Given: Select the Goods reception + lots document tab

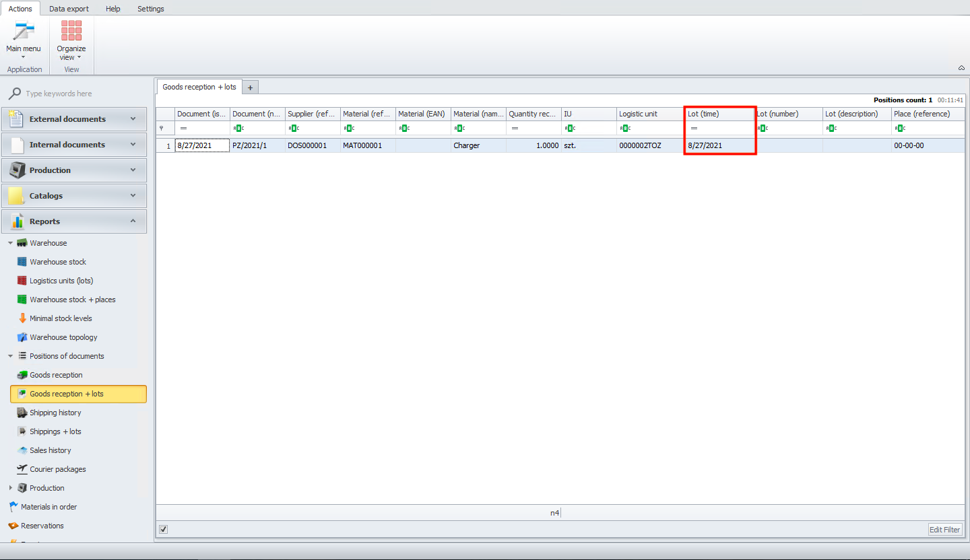Looking at the screenshot, I should [199, 87].
